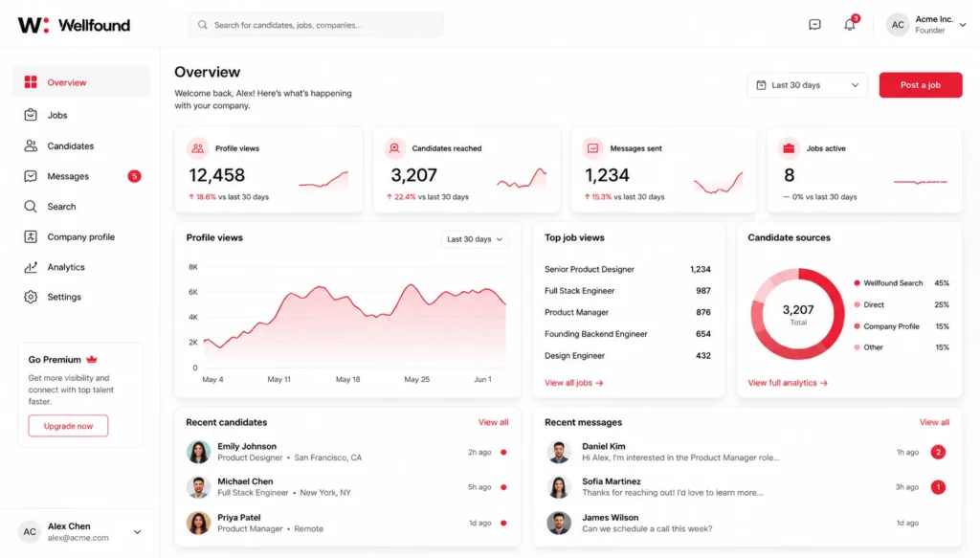Image resolution: width=980 pixels, height=558 pixels.
Task: Click the Candidates reached card icon
Action: [394, 148]
